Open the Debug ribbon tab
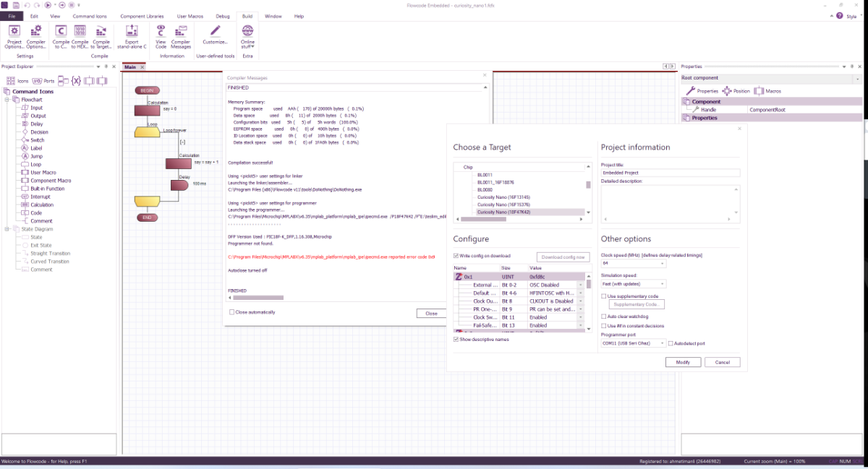 tap(222, 16)
